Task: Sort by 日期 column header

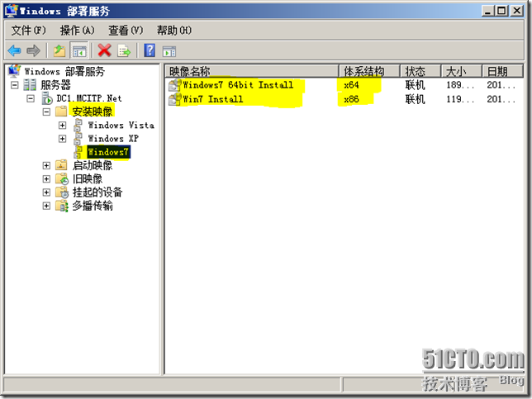Action: (x=502, y=71)
